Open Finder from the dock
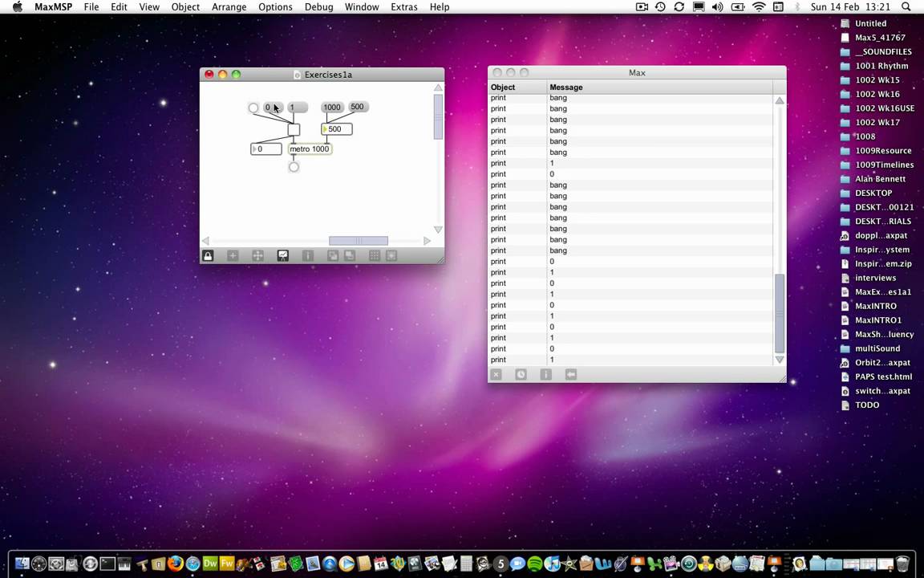The height and width of the screenshot is (578, 924). pyautogui.click(x=22, y=564)
